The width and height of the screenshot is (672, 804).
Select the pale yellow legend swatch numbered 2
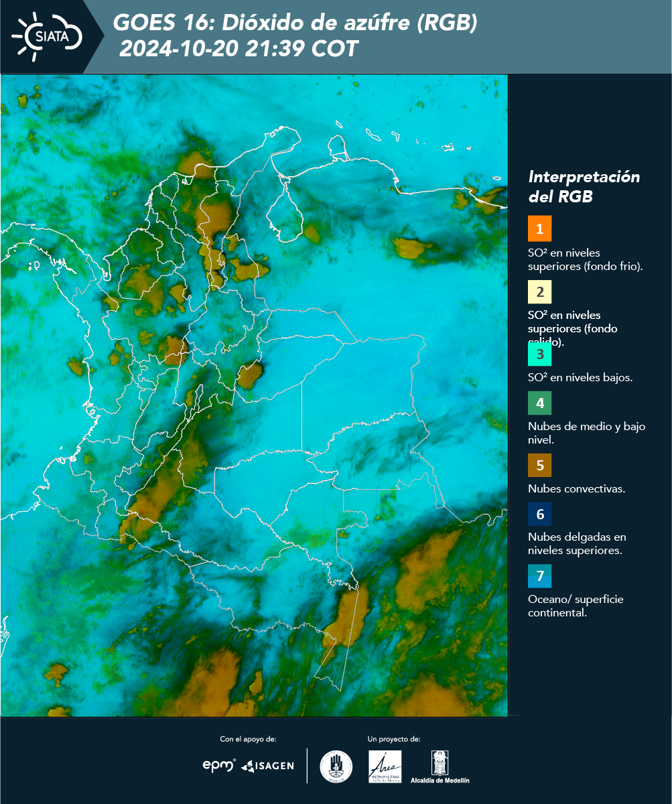[x=539, y=293]
